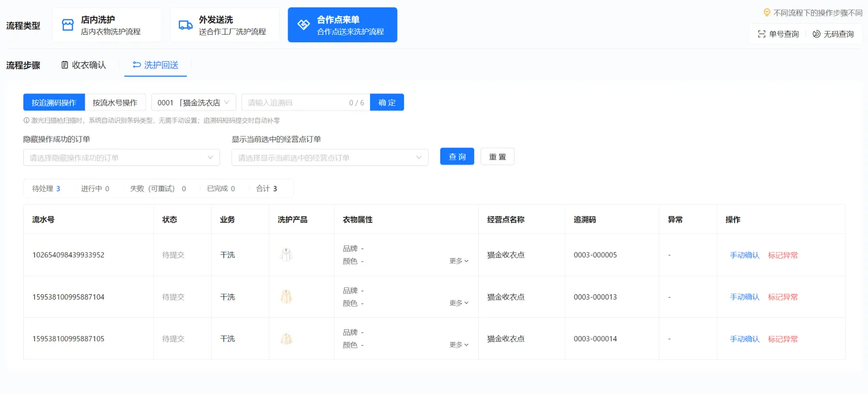This screenshot has height=394, width=868.
Task: Switch to 按流水号操作 mode
Action: point(114,102)
